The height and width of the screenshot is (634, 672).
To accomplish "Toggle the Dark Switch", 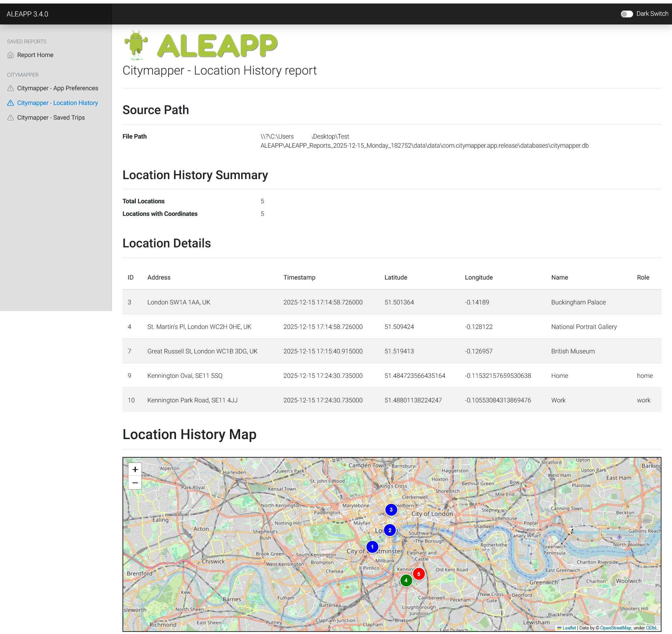I will (x=626, y=14).
